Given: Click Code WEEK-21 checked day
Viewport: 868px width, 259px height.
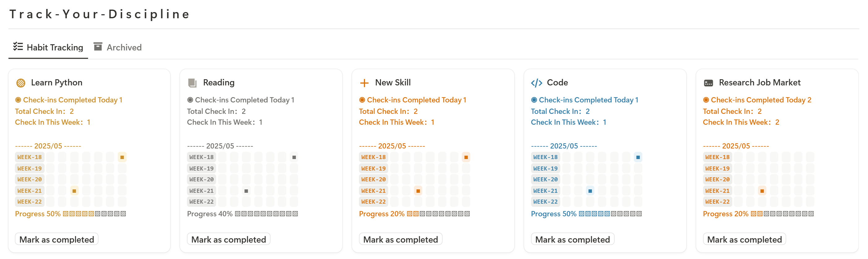Looking at the screenshot, I should pyautogui.click(x=590, y=191).
